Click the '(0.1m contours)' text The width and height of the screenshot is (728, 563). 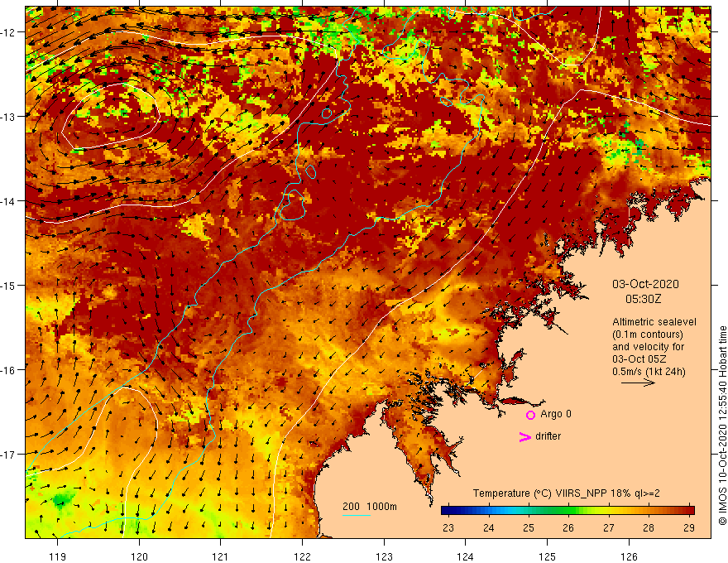click(648, 334)
